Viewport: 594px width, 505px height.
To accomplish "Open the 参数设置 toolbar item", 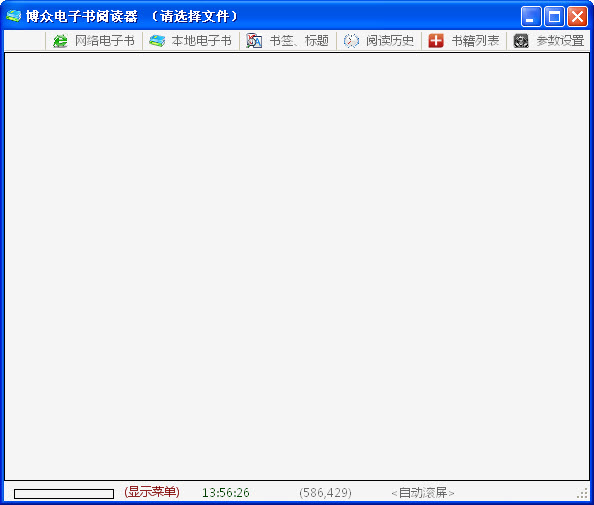I will click(x=549, y=41).
